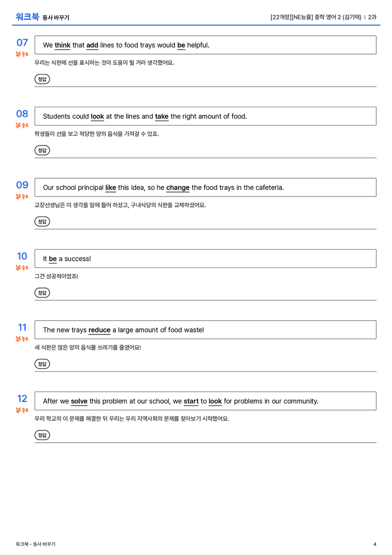Screen dimensions: 392x555
Task: Click the 워크북 header title
Action: (x=27, y=17)
